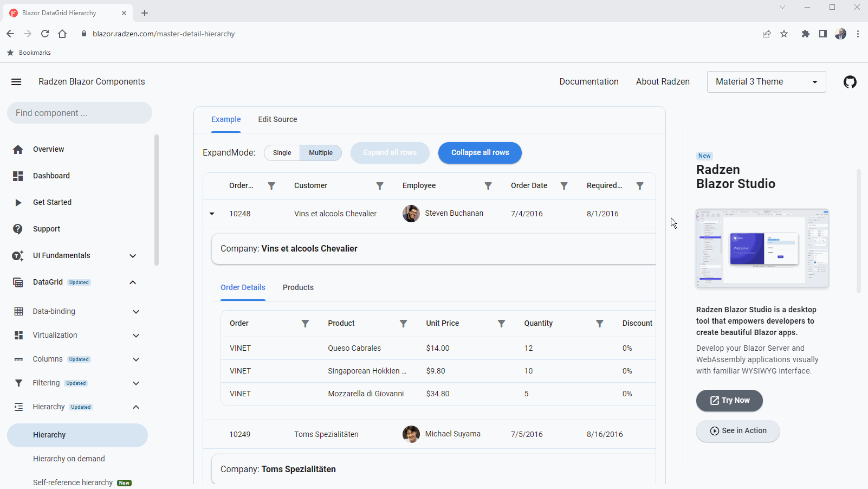Viewport: 868px width, 489px height.
Task: Click the Employee column filter icon
Action: point(488,186)
